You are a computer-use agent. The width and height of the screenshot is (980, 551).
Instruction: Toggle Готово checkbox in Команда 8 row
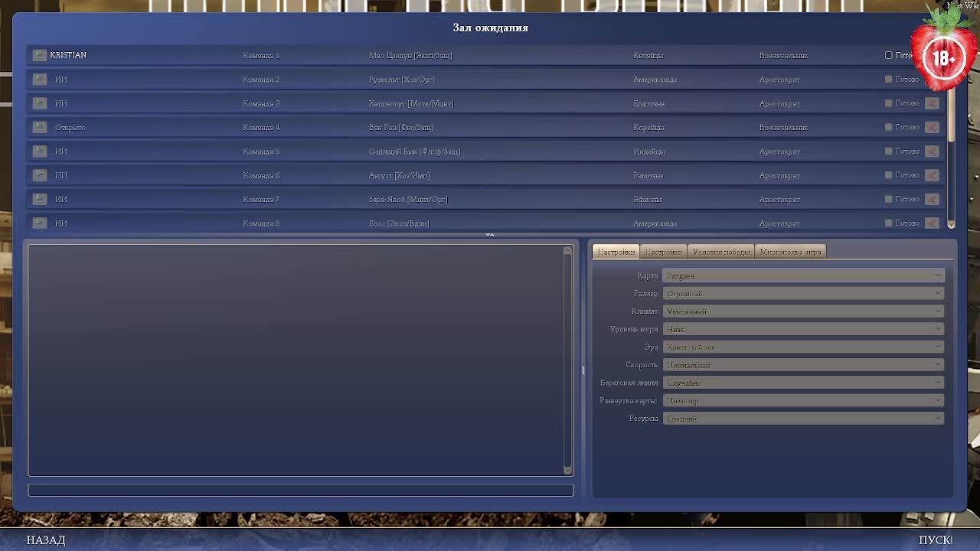coord(889,223)
